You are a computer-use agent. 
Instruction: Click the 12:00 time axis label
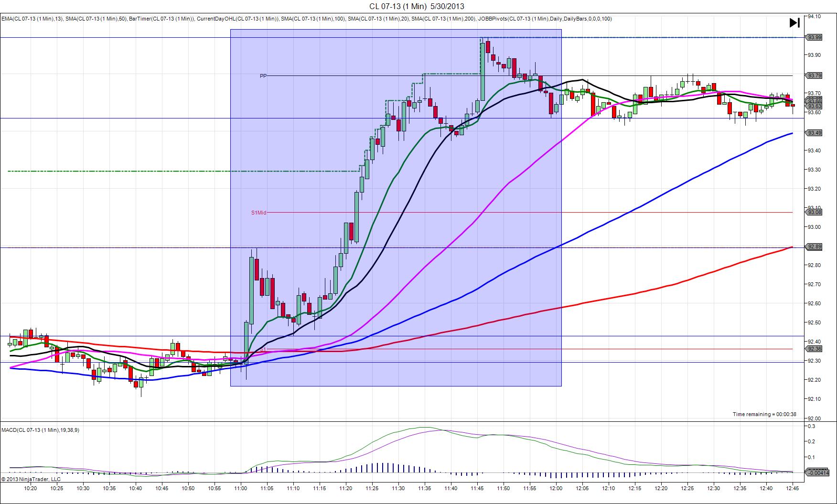coord(556,488)
